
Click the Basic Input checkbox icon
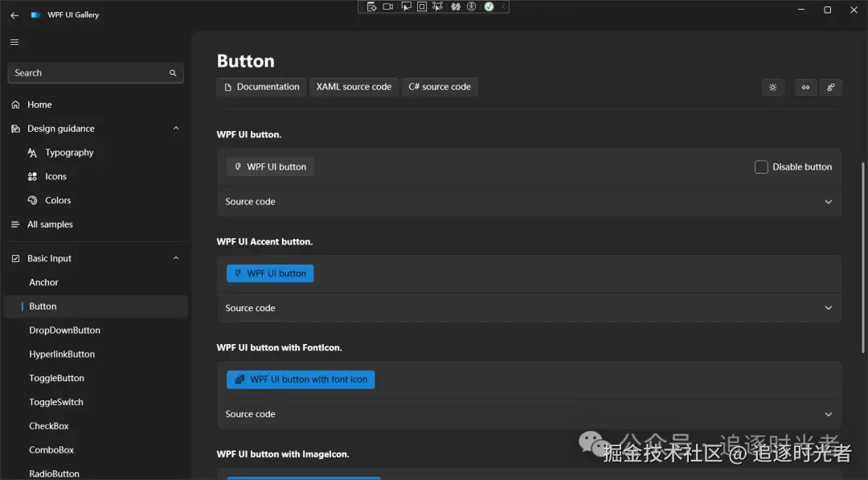(15, 259)
